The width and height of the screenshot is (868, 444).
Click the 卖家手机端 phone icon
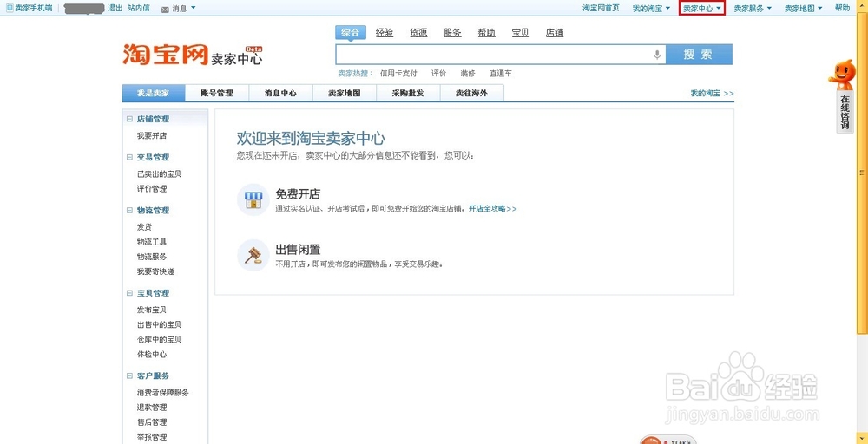click(x=9, y=8)
